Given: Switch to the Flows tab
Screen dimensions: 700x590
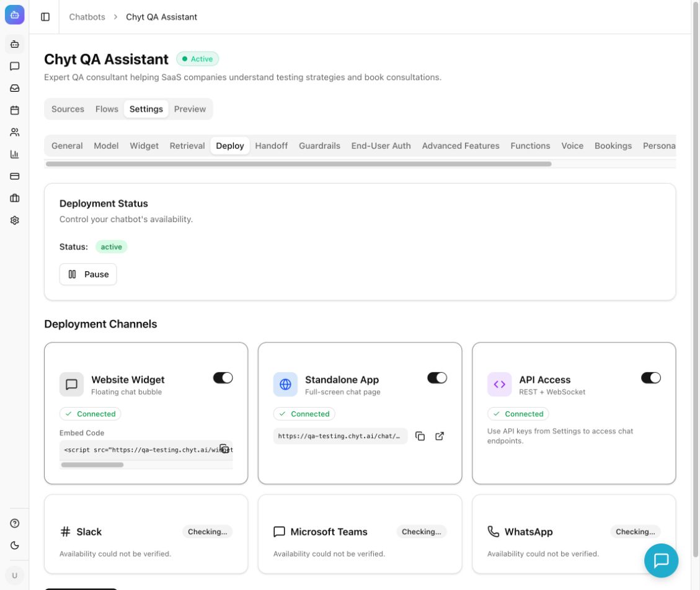Looking at the screenshot, I should [x=107, y=109].
